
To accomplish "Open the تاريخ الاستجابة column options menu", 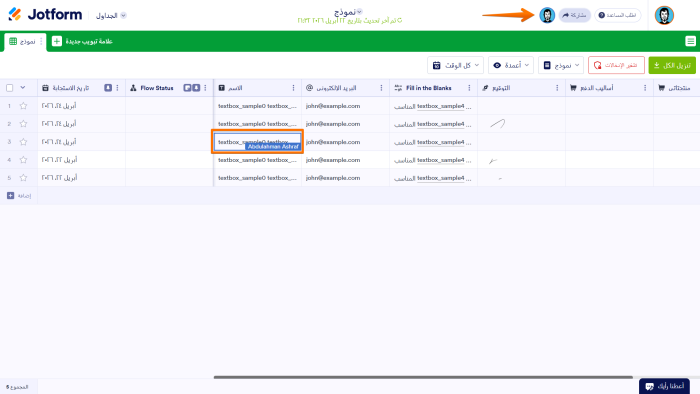I will coord(117,88).
